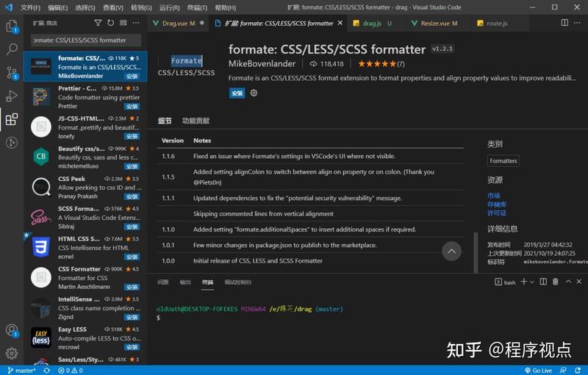The height and width of the screenshot is (375, 588).
Task: Open the 市场 marketplace link
Action: 494,196
